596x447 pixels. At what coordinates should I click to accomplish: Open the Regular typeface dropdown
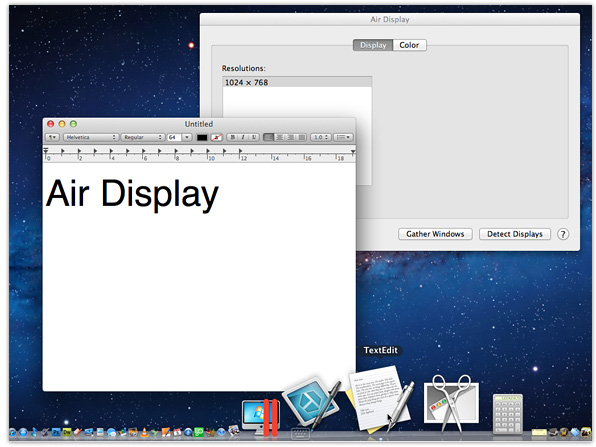click(x=143, y=137)
